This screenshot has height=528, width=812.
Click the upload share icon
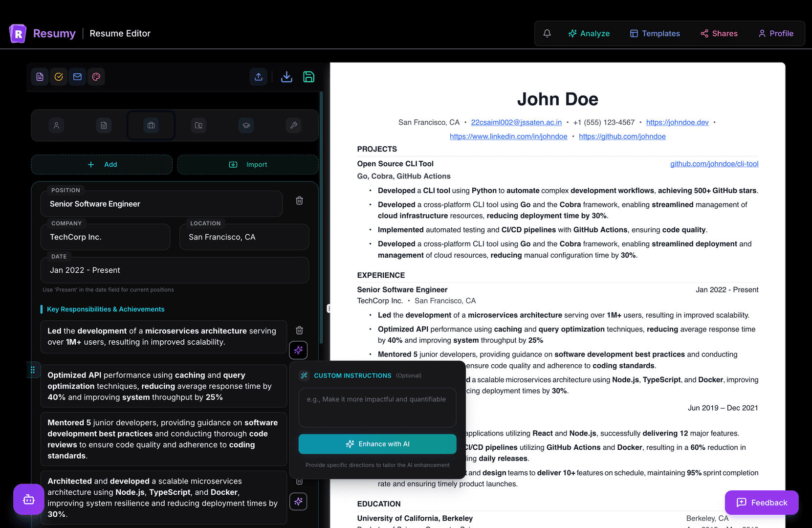tap(259, 77)
